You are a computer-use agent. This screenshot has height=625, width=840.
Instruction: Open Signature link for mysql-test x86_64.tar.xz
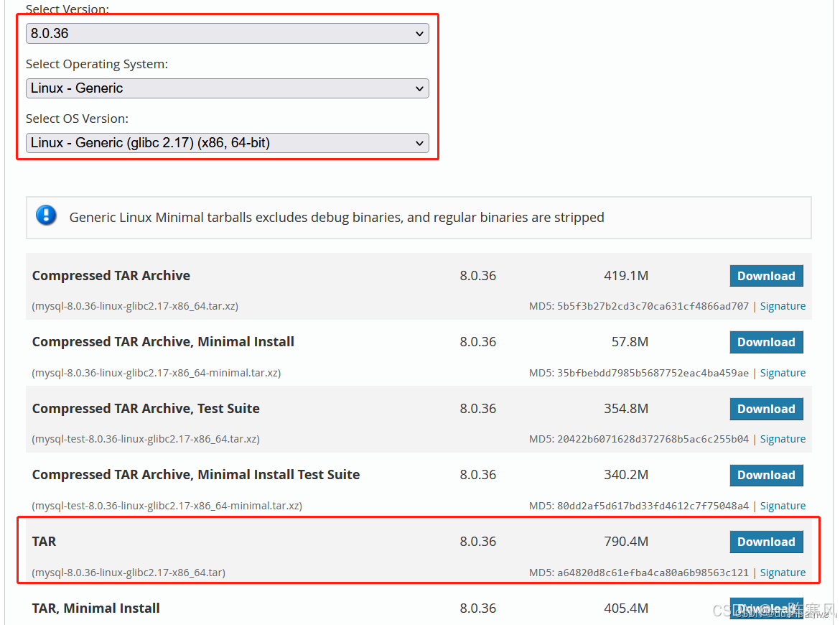coord(783,439)
